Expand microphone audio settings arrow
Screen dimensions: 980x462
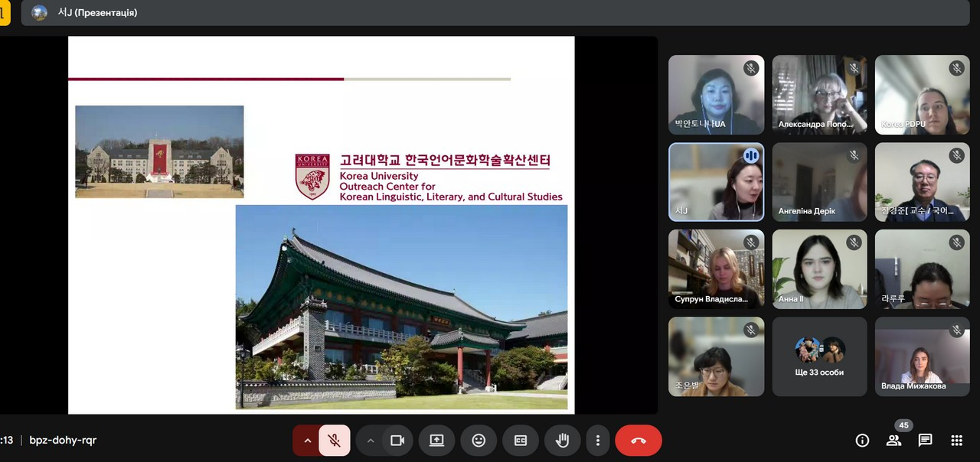(x=308, y=441)
